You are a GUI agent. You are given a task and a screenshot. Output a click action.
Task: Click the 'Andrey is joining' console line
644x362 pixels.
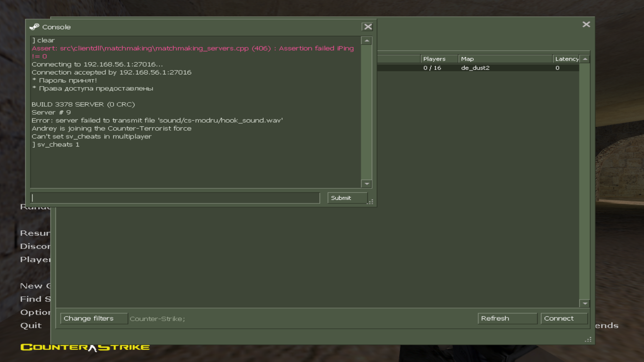(112, 128)
